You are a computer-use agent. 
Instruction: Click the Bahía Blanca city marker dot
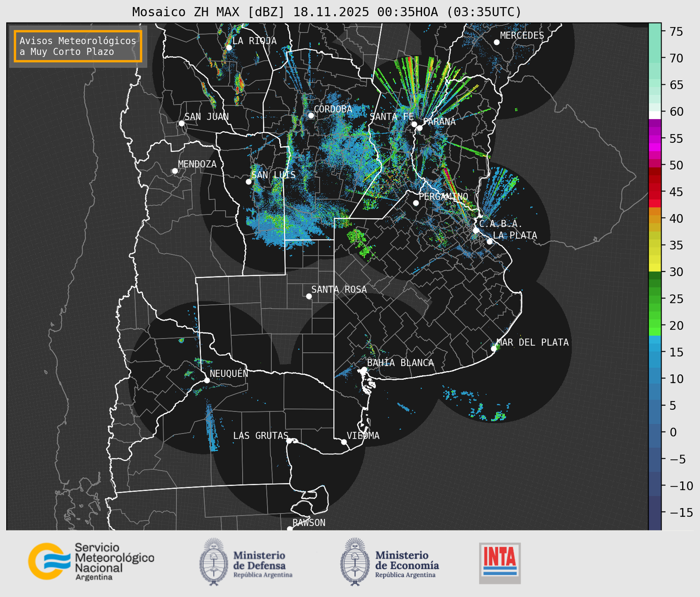click(364, 369)
